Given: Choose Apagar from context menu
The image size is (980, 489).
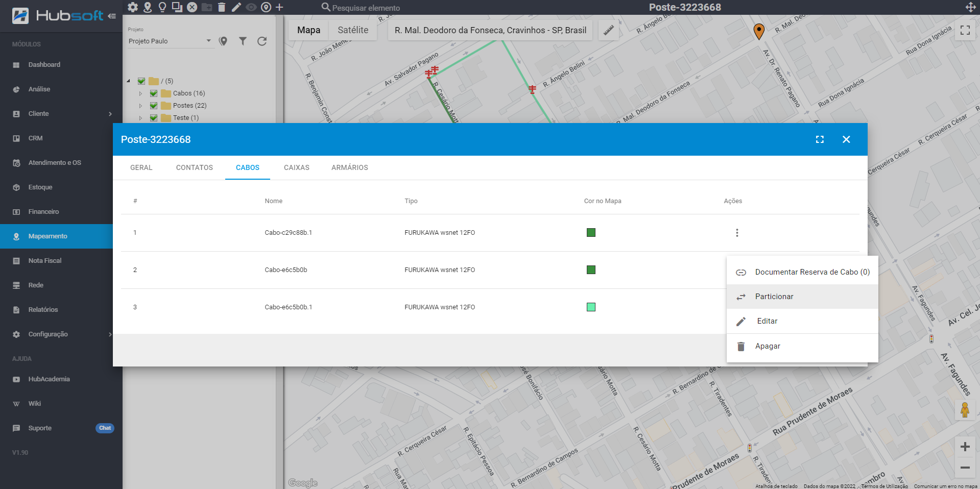Looking at the screenshot, I should click(x=802, y=346).
